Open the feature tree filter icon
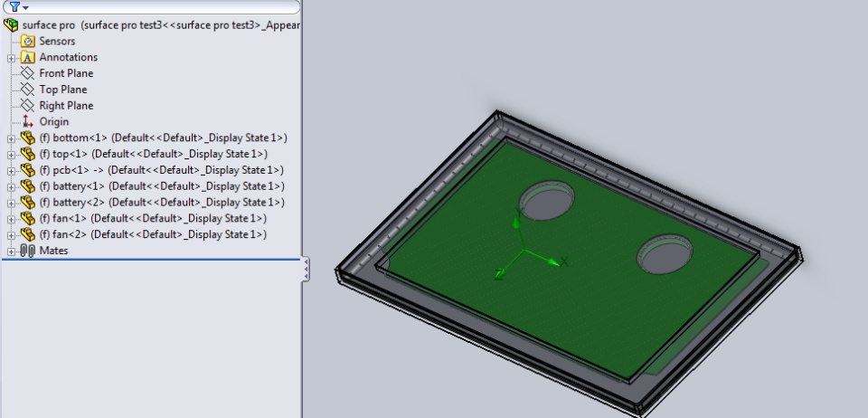 pyautogui.click(x=14, y=6)
